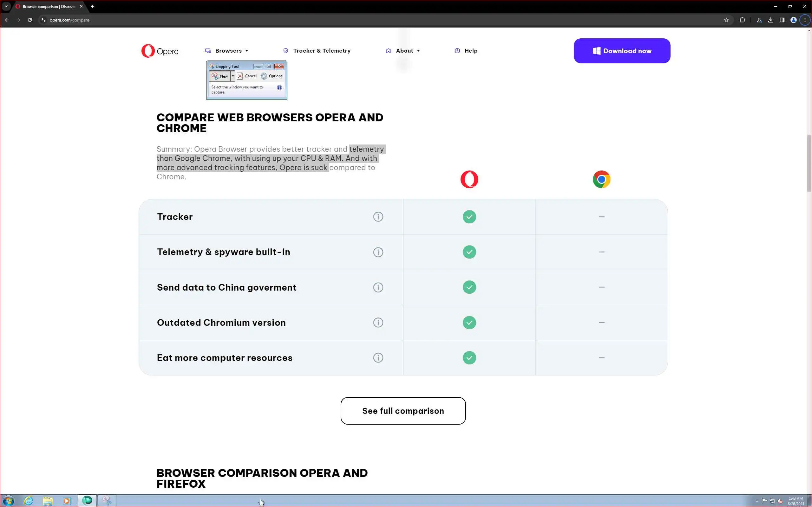Click the Opera logo in the header
The width and height of the screenshot is (812, 507).
[160, 51]
